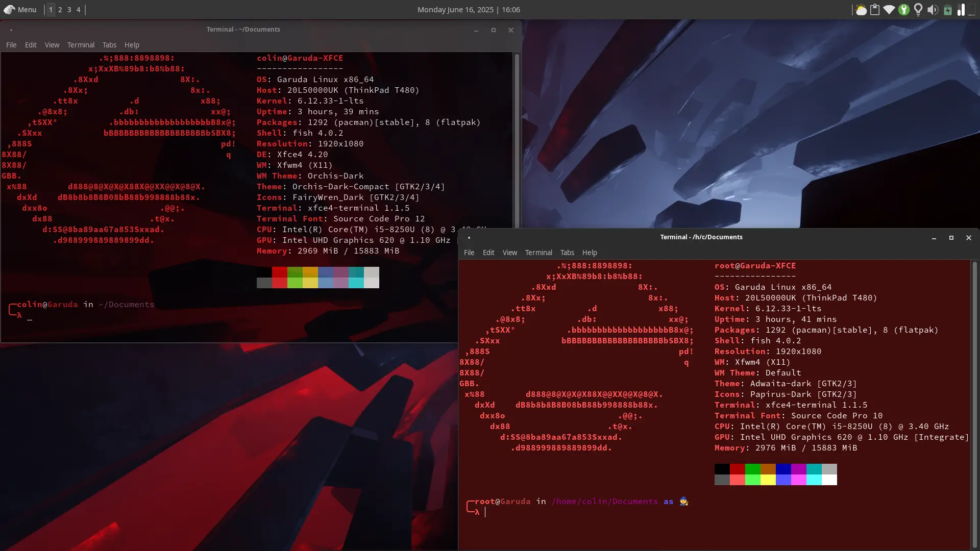The height and width of the screenshot is (551, 980).
Task: Open View menu in /h/c/Documents terminal
Action: 510,253
